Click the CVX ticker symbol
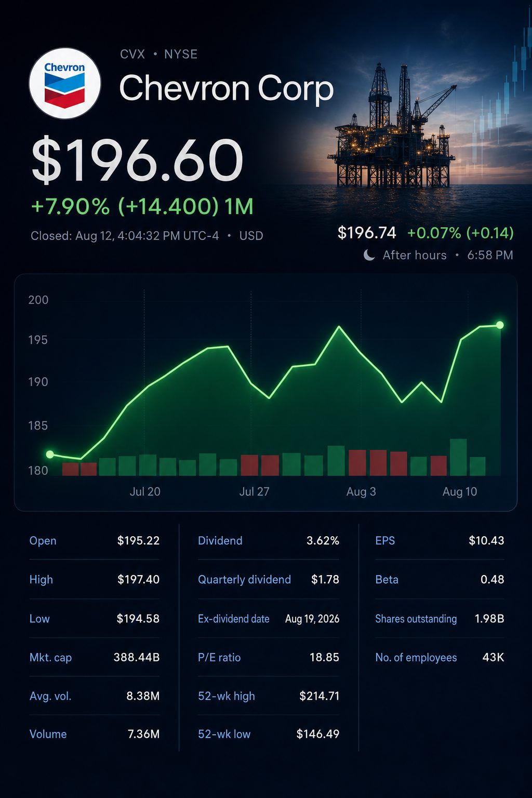Viewport: 532px width, 798px height. pos(132,54)
